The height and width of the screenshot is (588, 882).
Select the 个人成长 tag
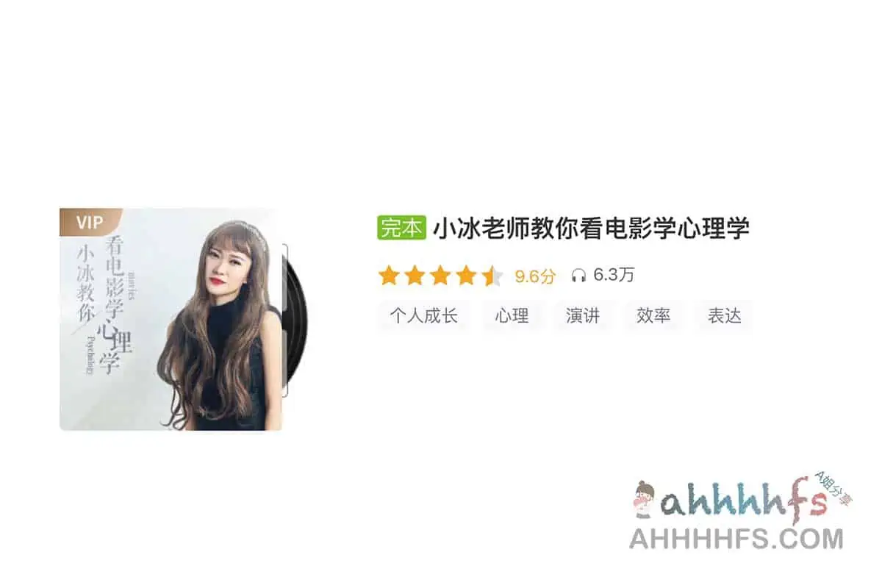424,316
